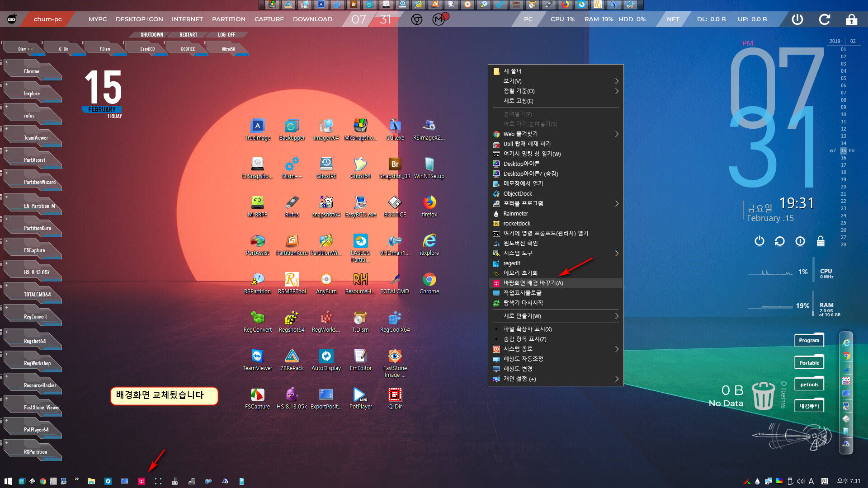Select 탐색기 다시시작 menu entry
Screen dimensions: 868x488
coord(556,303)
